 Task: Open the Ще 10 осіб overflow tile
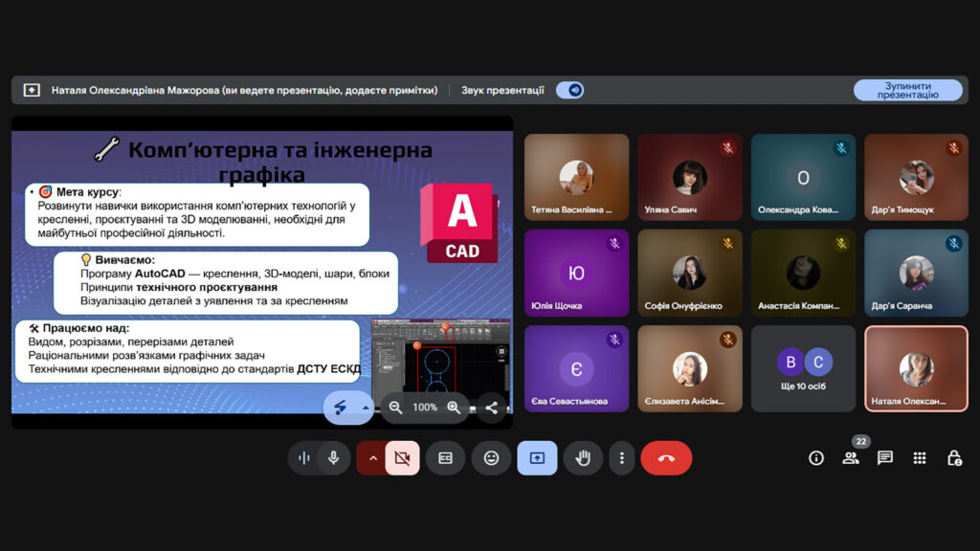(x=803, y=368)
